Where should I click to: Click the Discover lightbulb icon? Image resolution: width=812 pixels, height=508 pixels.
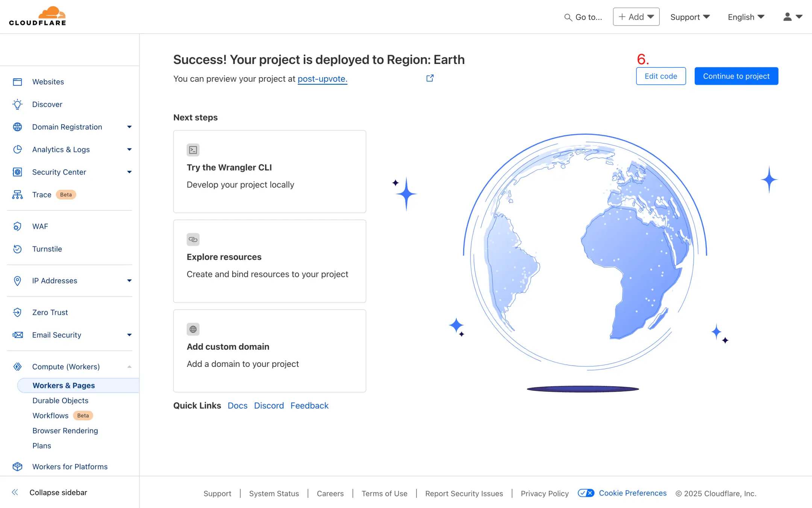pyautogui.click(x=17, y=104)
